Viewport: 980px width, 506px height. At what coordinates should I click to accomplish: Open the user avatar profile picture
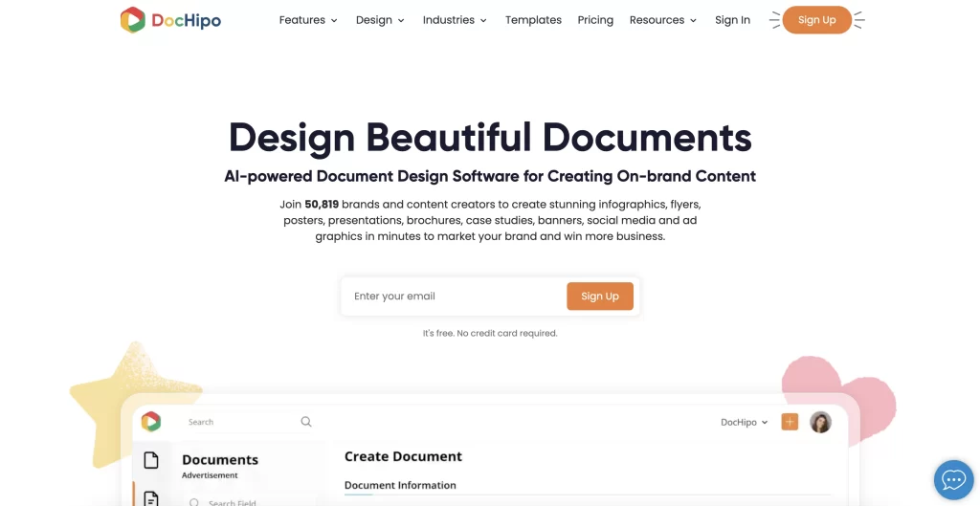820,422
